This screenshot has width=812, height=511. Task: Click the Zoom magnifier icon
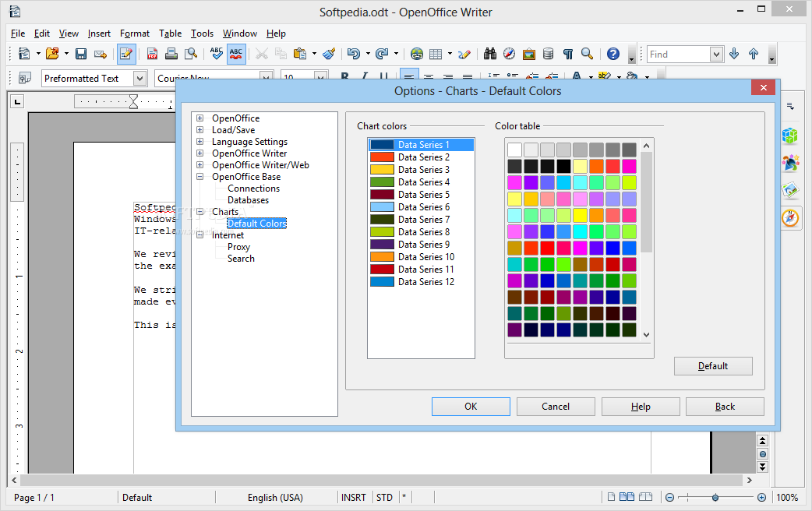[588, 54]
